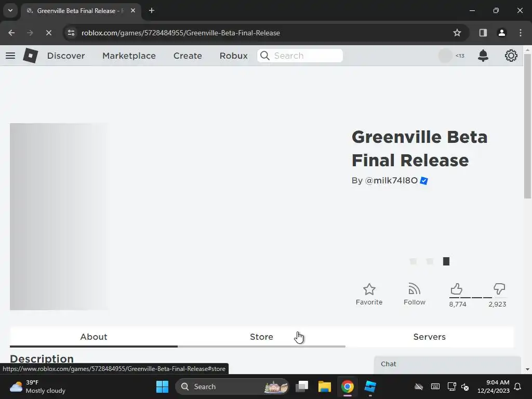Open Chrome's three-dot menu
Image resolution: width=532 pixels, height=399 pixels.
(x=521, y=33)
